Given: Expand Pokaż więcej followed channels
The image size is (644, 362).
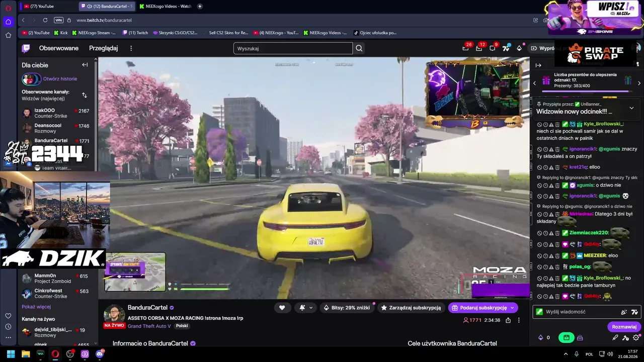Looking at the screenshot, I should (36, 307).
